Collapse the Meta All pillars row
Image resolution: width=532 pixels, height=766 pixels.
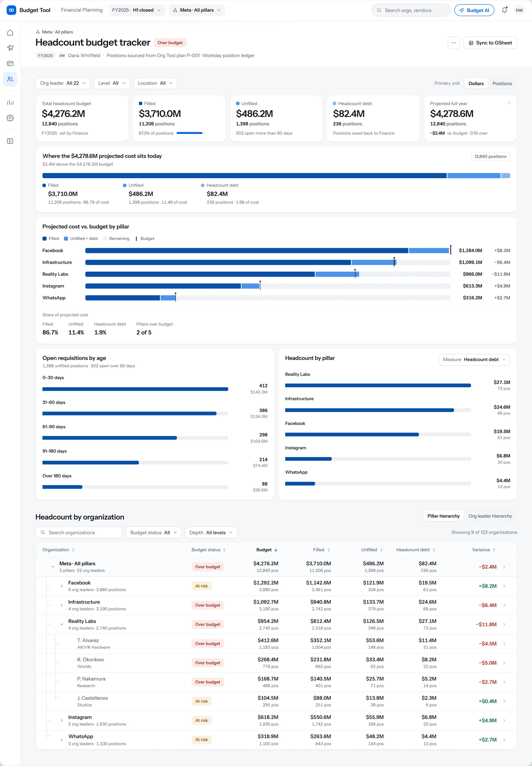53,567
